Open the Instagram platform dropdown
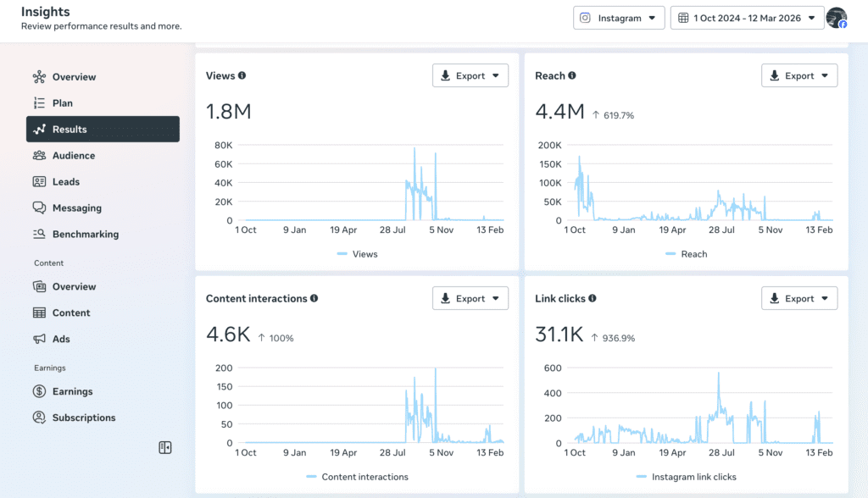This screenshot has width=868, height=498. tap(619, 18)
